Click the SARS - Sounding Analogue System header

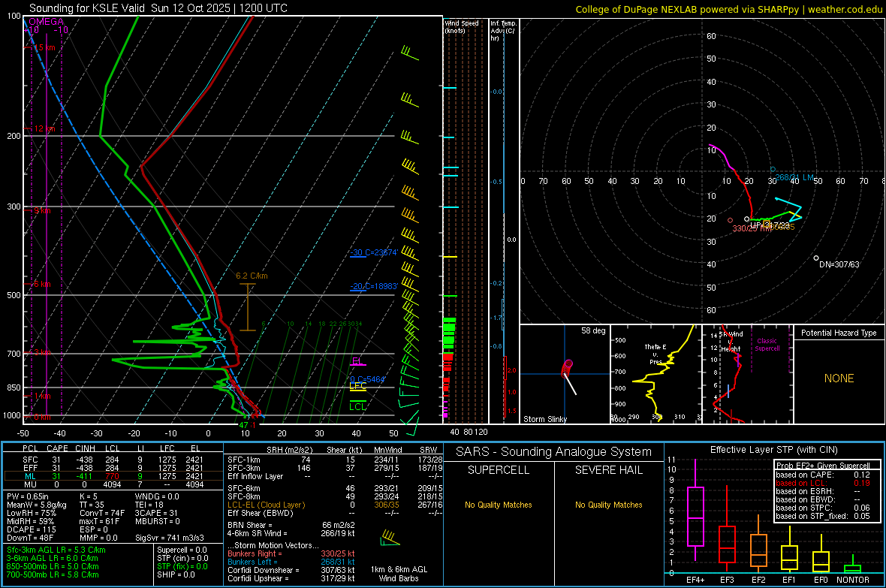click(x=554, y=452)
